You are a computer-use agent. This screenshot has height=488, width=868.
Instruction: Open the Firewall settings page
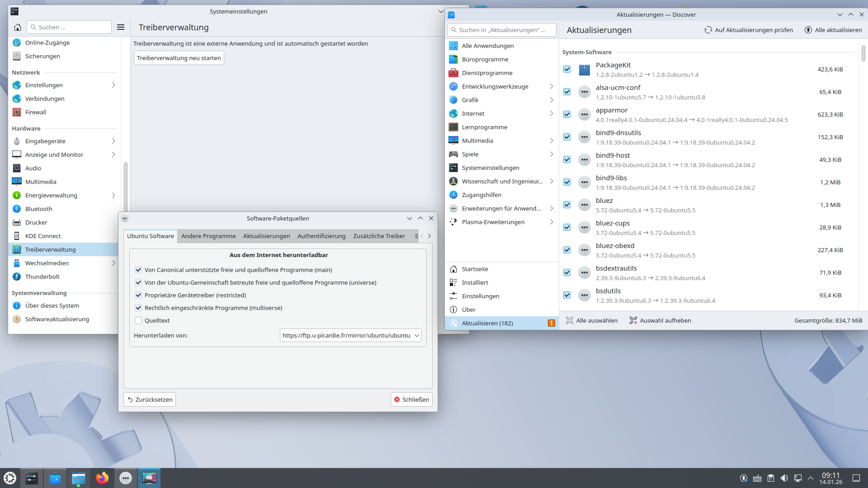36,112
